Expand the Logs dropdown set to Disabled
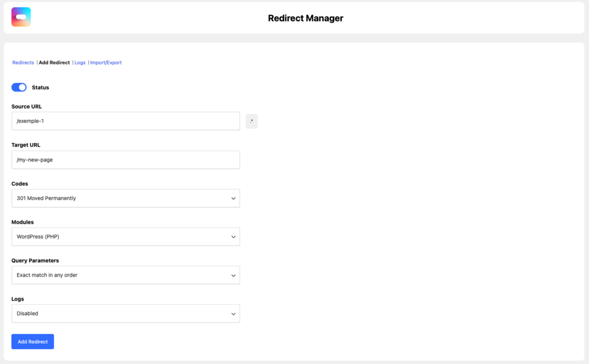Screen dimensions: 589x364 125,314
